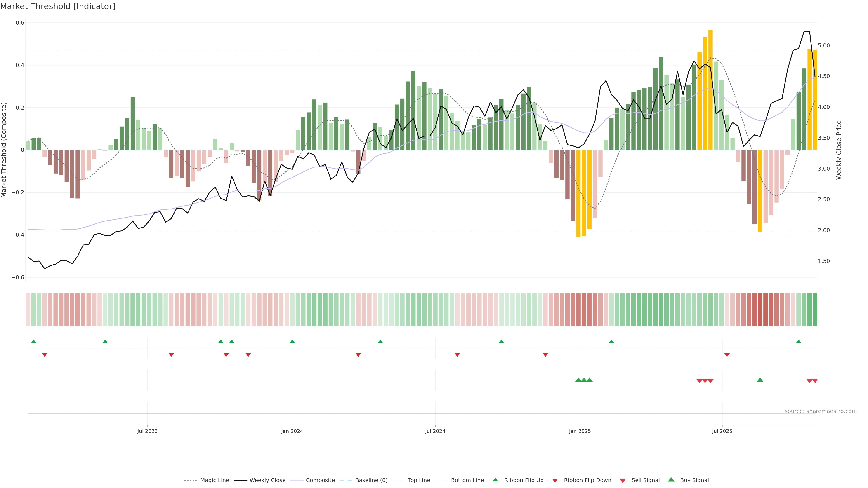
Task: Click the Jul 2023 x-axis label
Action: 147,431
